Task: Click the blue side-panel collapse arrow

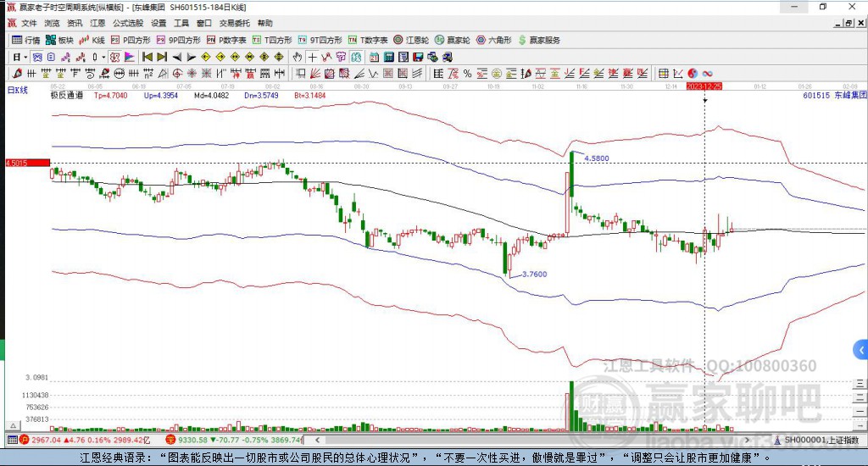Action: pos(861,350)
